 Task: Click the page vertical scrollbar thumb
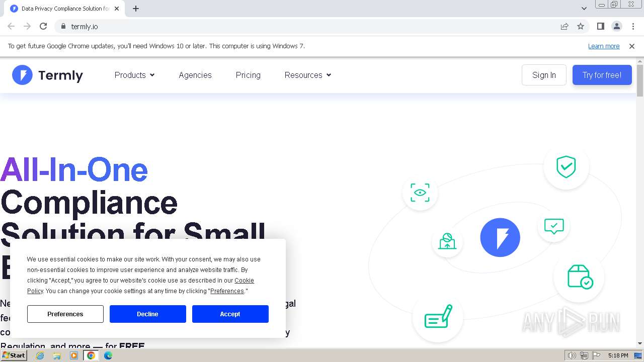640,80
